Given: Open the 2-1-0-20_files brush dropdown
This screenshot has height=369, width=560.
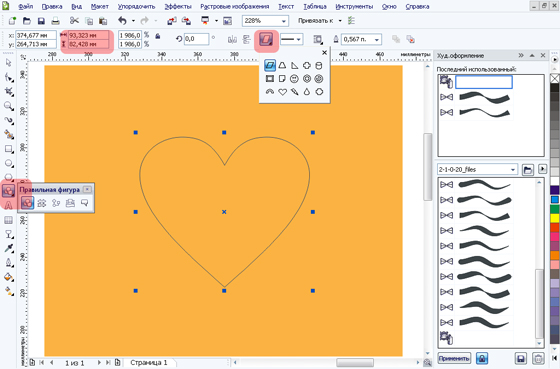Looking at the screenshot, I should click(x=513, y=170).
